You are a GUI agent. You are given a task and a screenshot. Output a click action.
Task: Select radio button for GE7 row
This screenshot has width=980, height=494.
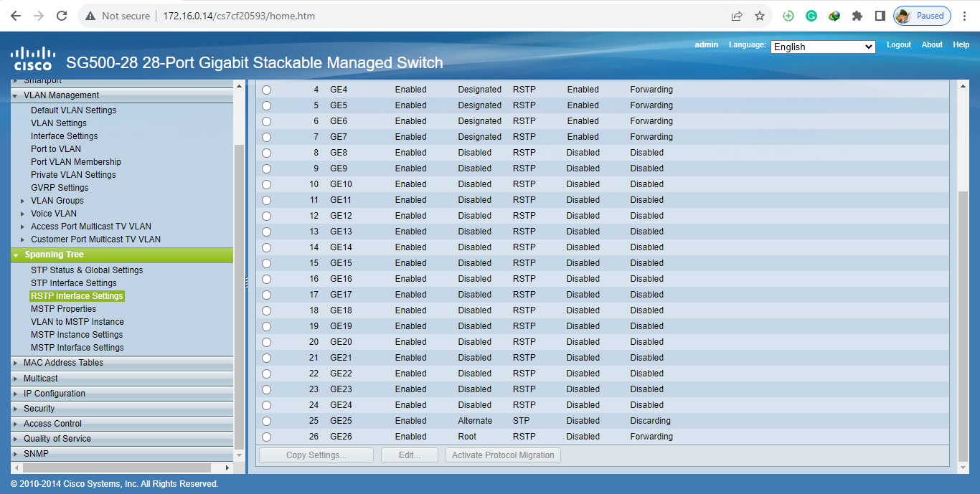pyautogui.click(x=267, y=138)
